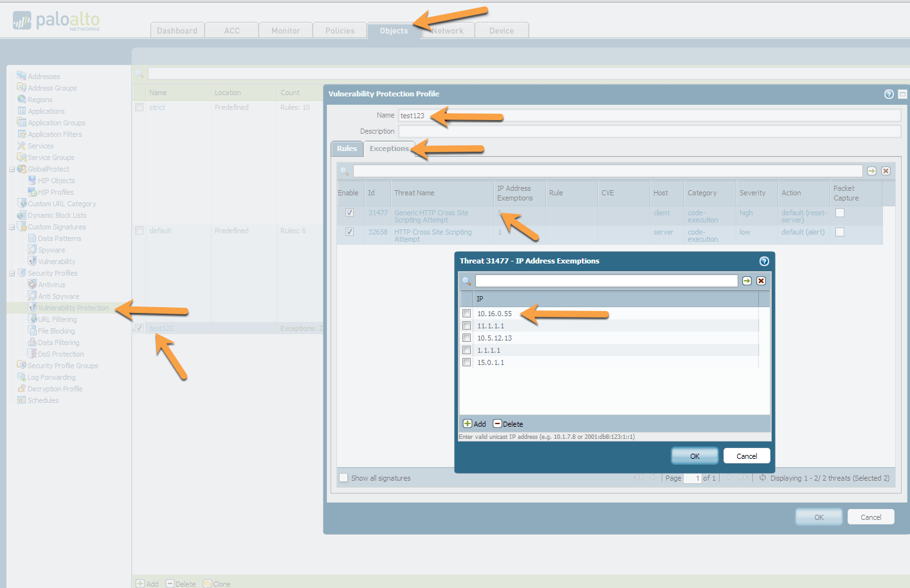Toggle Packet Capture for threat 31477

click(x=840, y=213)
